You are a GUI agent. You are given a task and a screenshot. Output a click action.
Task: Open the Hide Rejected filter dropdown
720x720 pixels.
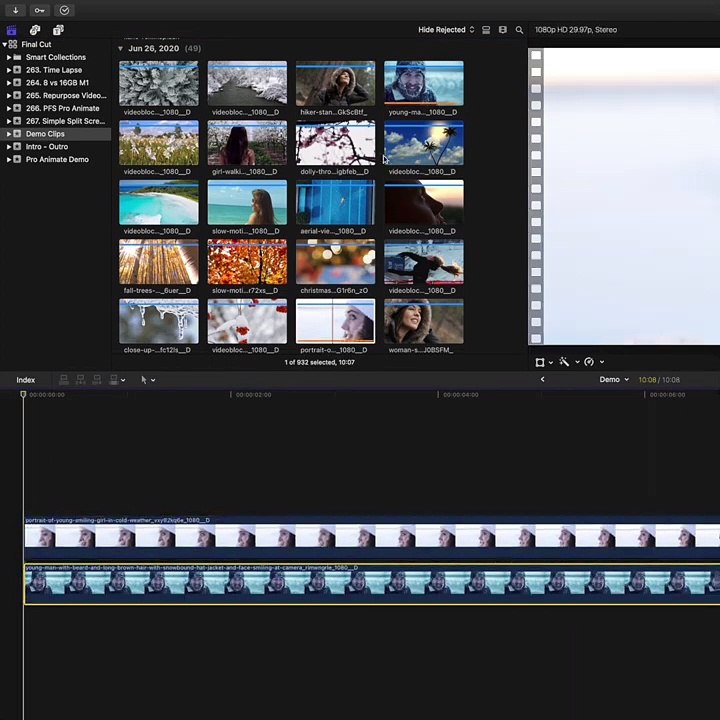tap(446, 30)
